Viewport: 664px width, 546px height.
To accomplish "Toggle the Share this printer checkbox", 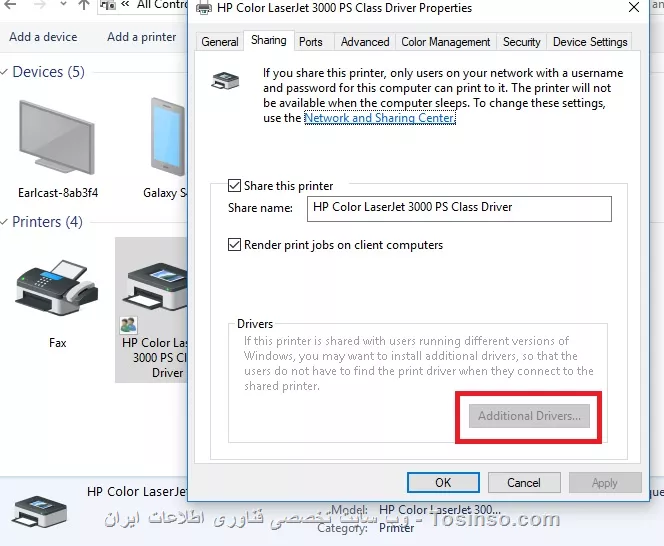I will 234,186.
